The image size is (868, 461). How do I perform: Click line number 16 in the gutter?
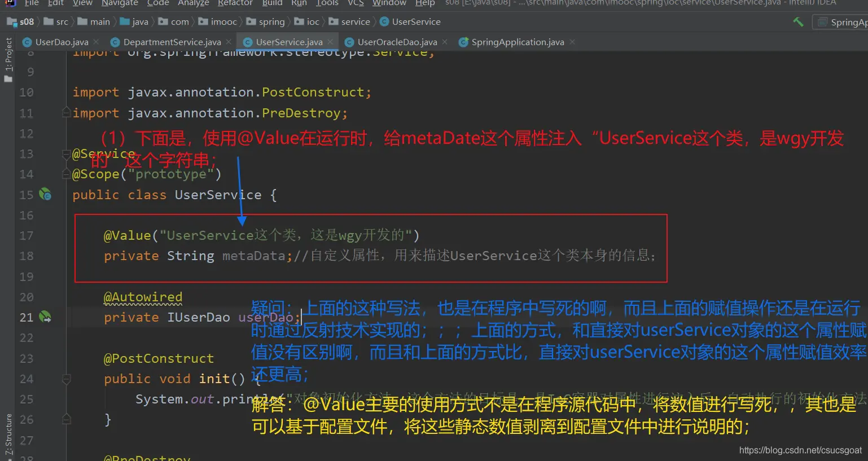click(x=27, y=216)
